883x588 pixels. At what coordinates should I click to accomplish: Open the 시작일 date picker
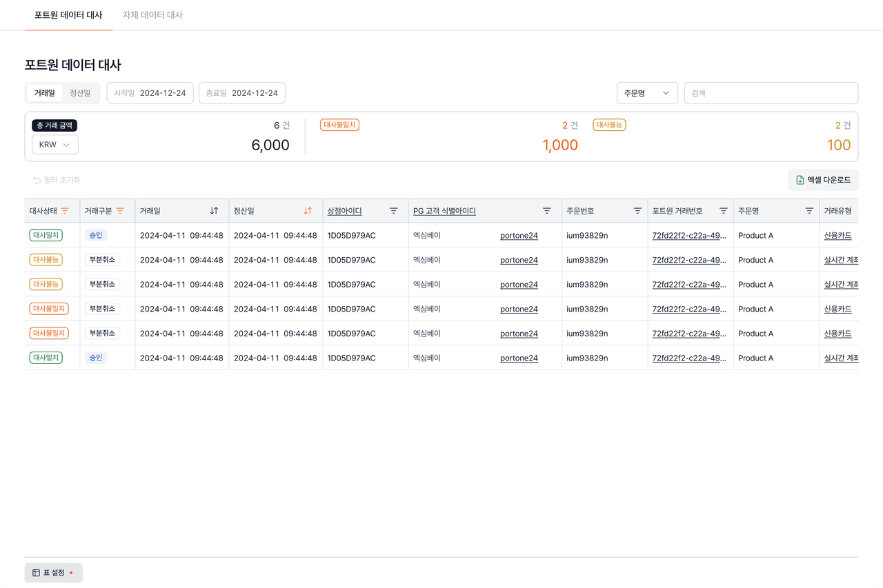coord(150,93)
